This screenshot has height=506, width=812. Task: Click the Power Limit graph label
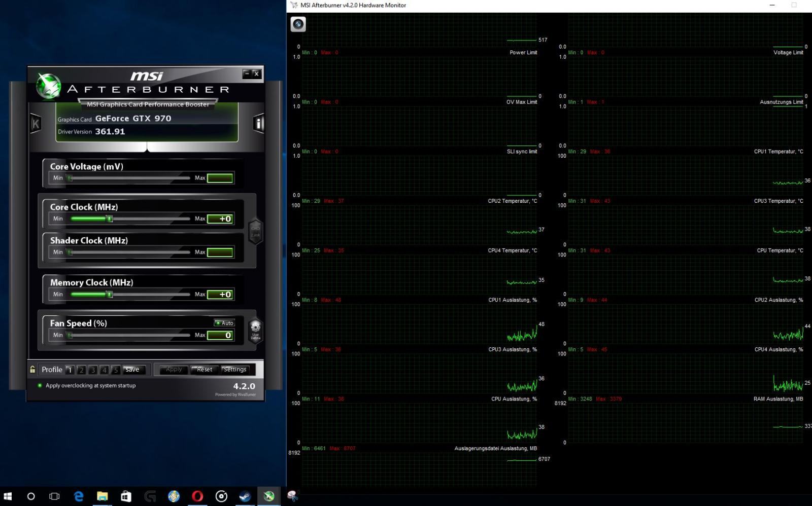[x=523, y=53]
